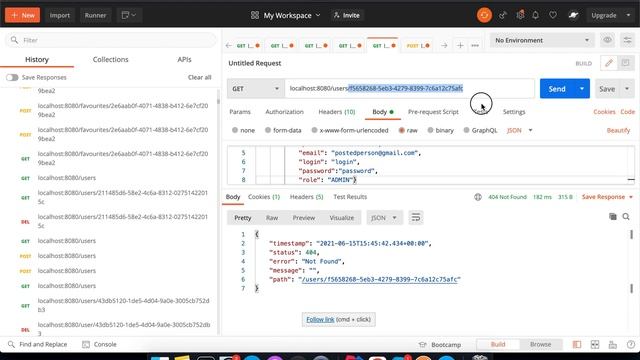Open Bootcamp from status bar
This screenshot has height=360, width=640.
point(440,345)
